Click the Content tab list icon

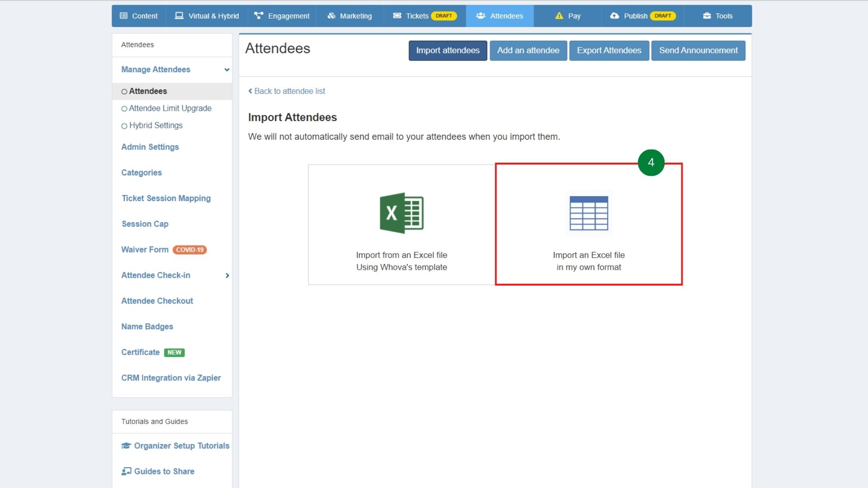123,16
